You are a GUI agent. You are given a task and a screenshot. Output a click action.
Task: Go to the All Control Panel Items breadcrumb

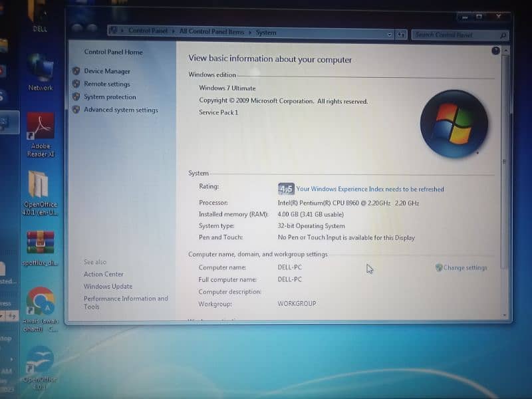pos(211,31)
